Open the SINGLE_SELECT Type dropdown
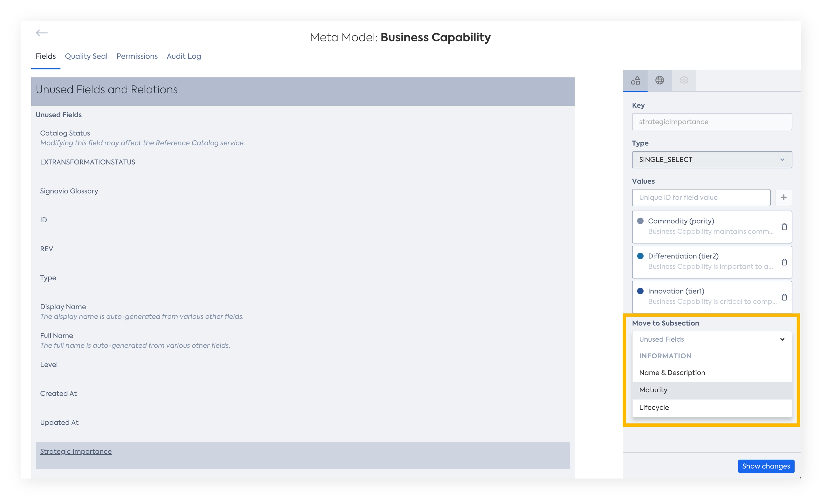 point(712,160)
